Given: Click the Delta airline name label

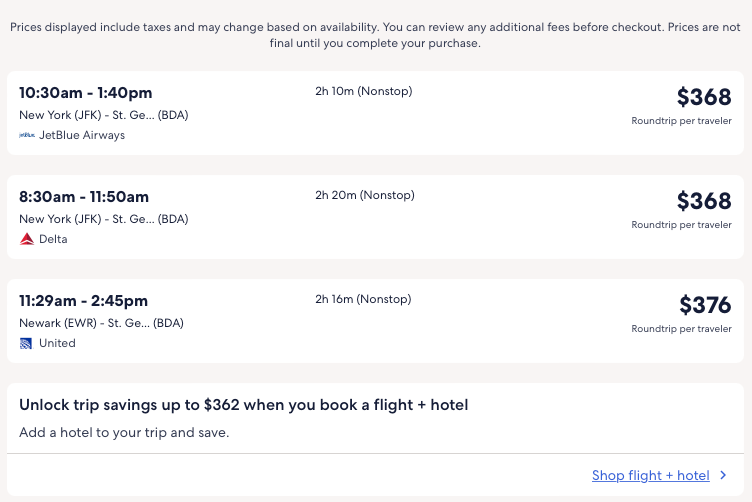Looking at the screenshot, I should 53,239.
